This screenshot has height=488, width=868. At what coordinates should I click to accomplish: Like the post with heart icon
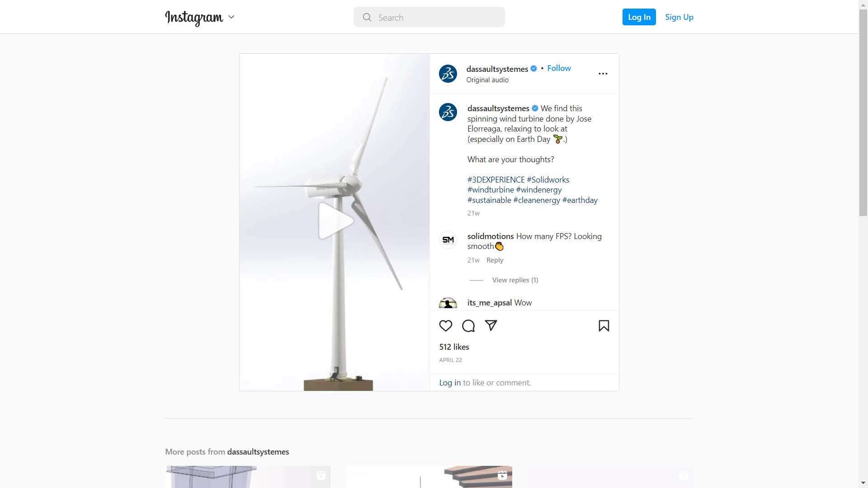coord(446,326)
